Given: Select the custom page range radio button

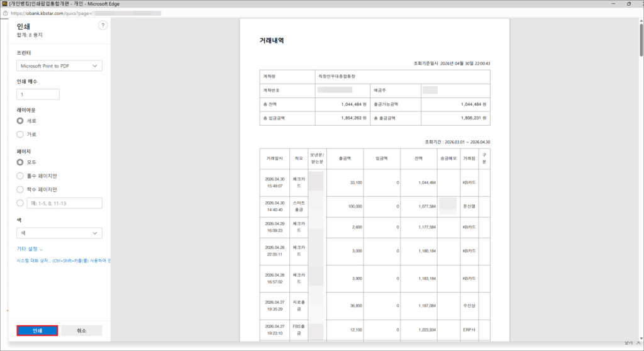Looking at the screenshot, I should [x=21, y=203].
